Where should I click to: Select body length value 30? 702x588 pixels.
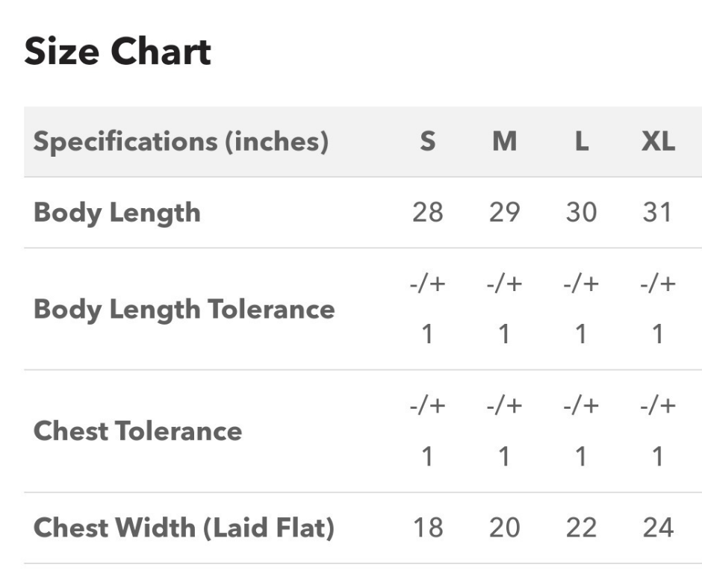pos(581,213)
